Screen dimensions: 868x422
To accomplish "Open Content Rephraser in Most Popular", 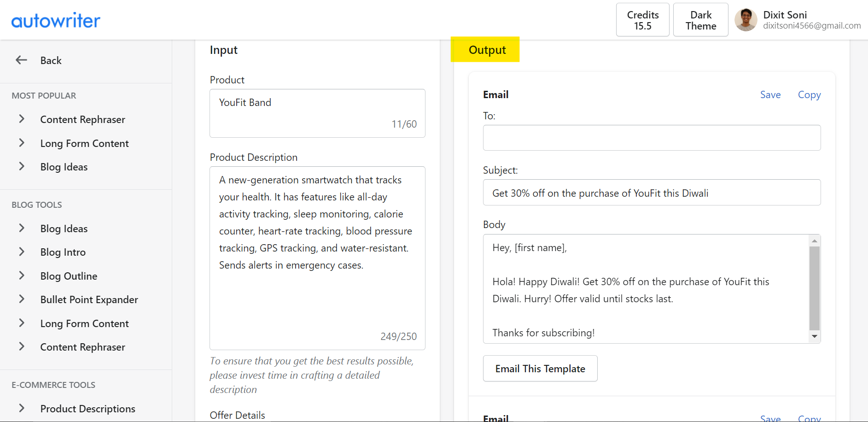I will pyautogui.click(x=83, y=119).
